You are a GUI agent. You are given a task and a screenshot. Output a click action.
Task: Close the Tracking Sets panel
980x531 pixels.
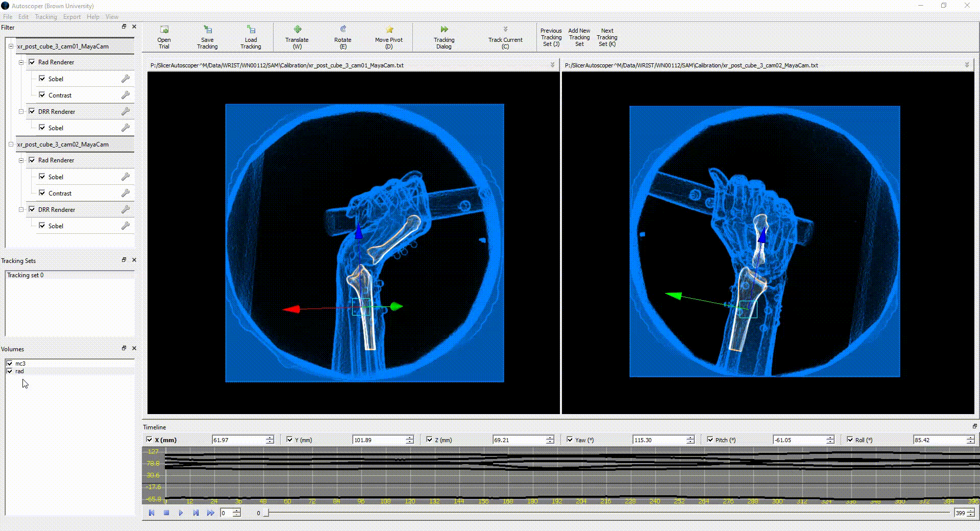[x=134, y=260]
